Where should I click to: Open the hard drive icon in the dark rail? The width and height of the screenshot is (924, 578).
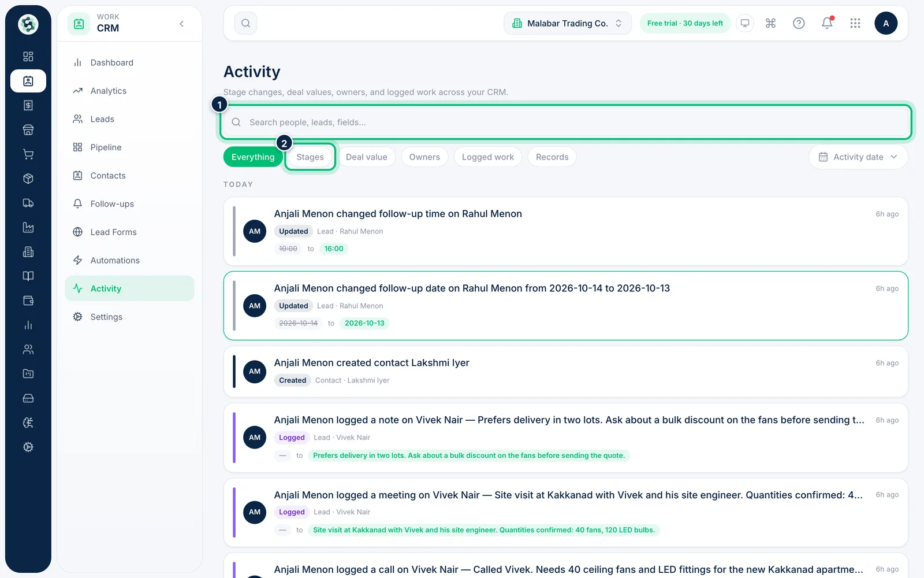[x=28, y=398]
